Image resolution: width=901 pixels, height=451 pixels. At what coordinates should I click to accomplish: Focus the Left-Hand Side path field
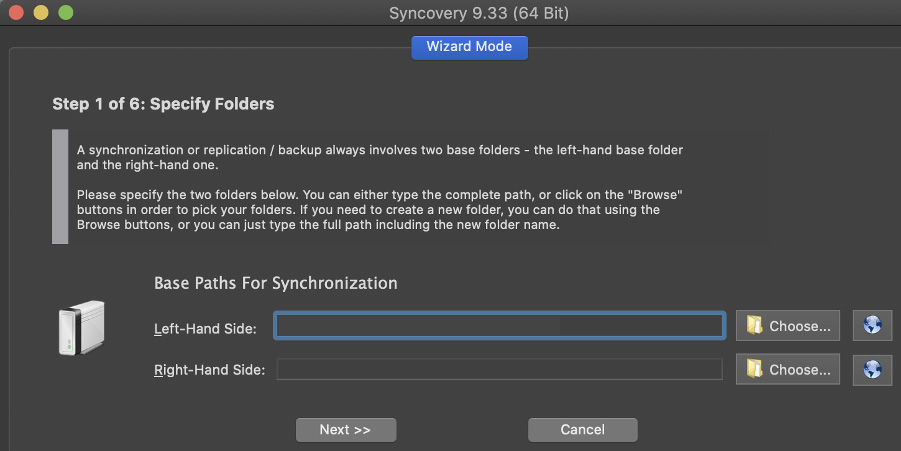tap(499, 326)
